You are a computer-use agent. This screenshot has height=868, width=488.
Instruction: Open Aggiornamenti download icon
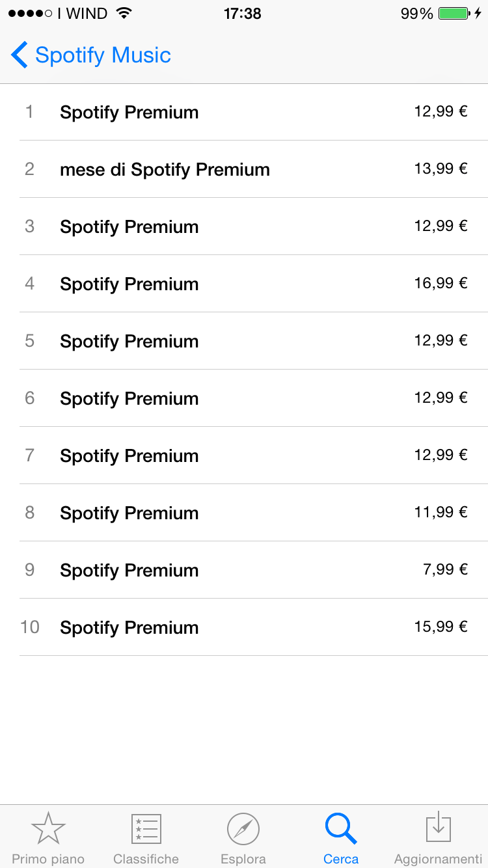click(439, 828)
